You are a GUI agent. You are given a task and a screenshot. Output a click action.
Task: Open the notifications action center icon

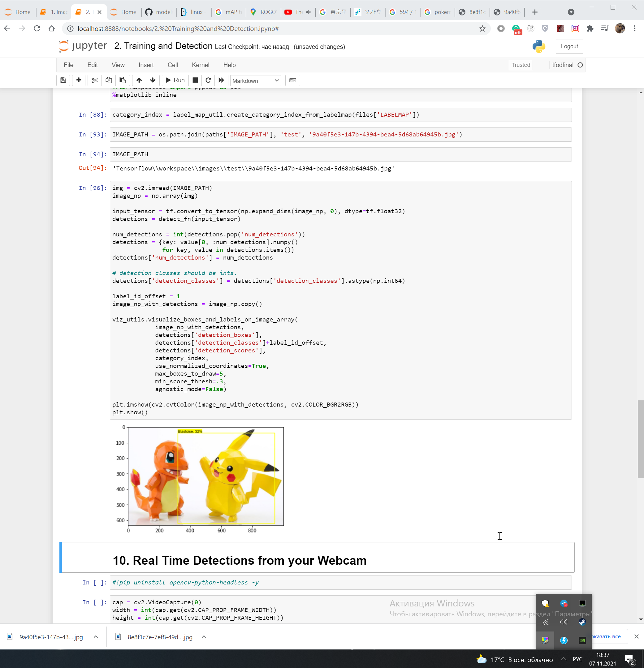click(629, 659)
